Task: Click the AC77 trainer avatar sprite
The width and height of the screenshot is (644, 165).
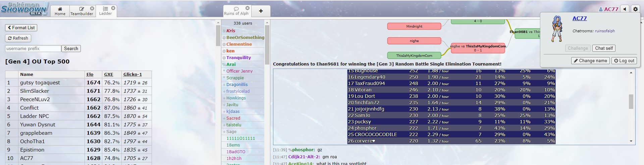Action: 556,29
